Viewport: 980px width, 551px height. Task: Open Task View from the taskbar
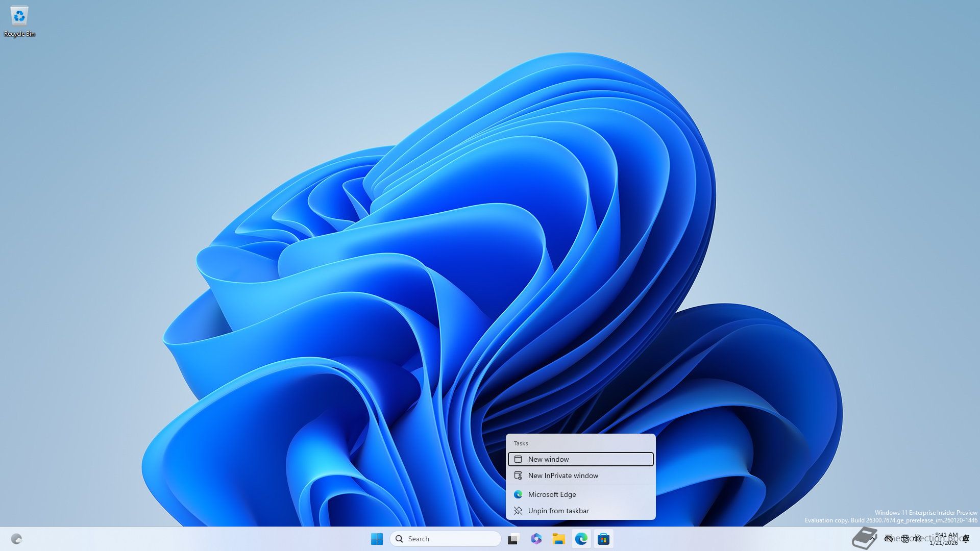(513, 539)
